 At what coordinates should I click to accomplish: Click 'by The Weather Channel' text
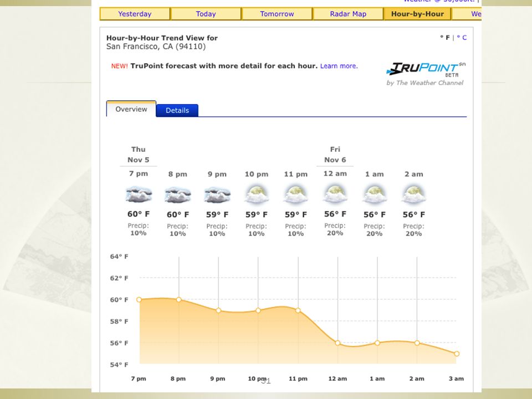425,83
